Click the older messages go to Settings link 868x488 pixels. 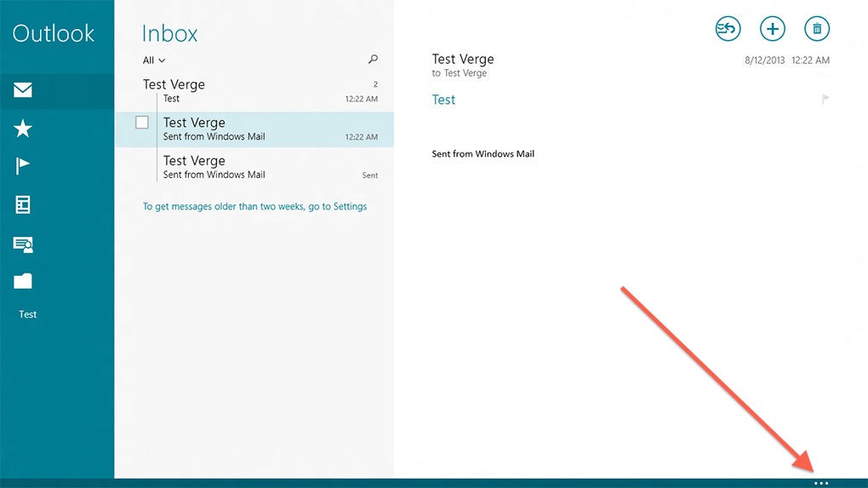[x=254, y=207]
